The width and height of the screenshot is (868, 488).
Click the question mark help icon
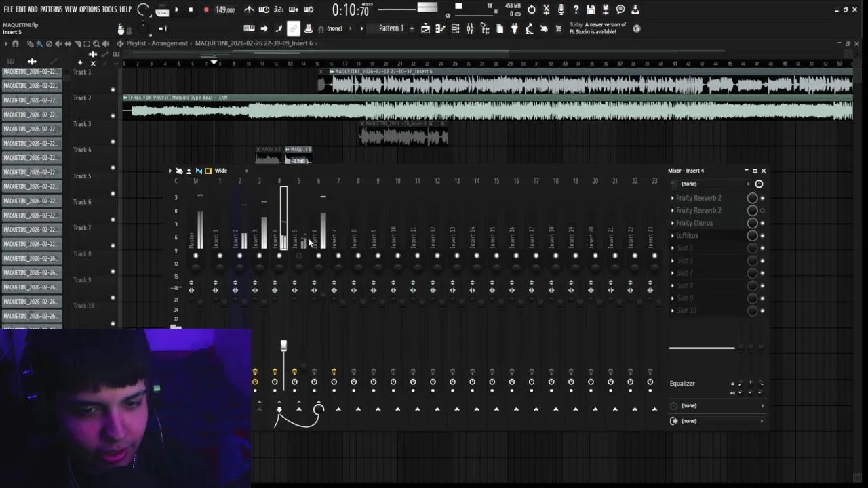pos(575,9)
